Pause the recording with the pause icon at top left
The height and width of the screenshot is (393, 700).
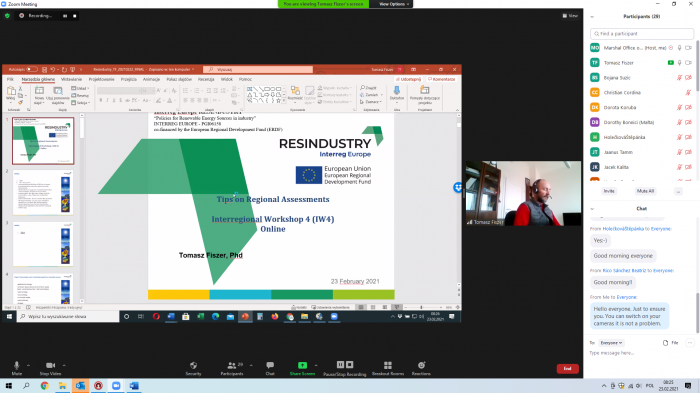65,16
